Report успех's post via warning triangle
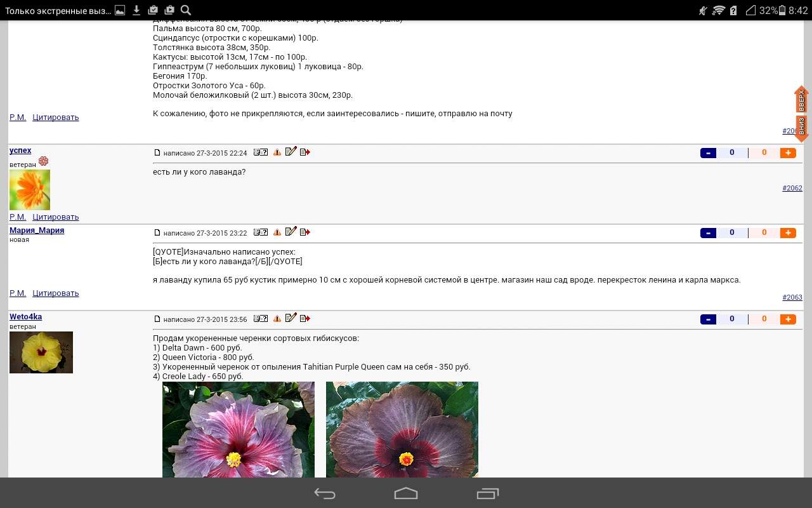Screen dimensions: 812x508 [277, 152]
